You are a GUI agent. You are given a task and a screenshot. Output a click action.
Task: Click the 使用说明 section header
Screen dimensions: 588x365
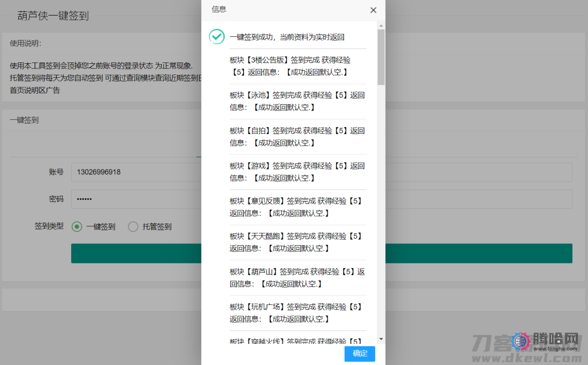[x=26, y=44]
